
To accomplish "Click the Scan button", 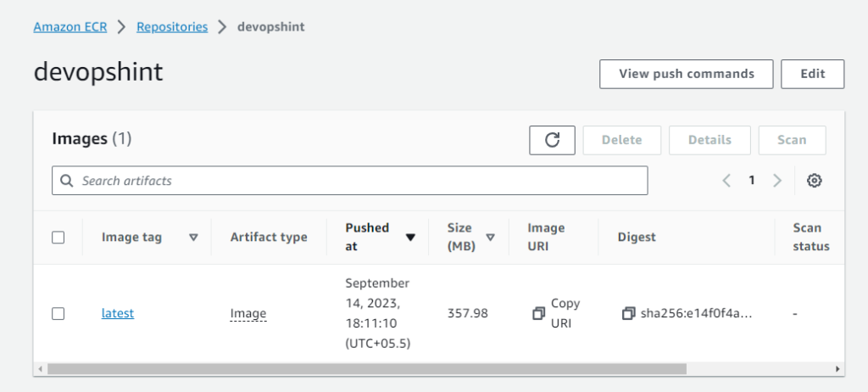I will (792, 140).
